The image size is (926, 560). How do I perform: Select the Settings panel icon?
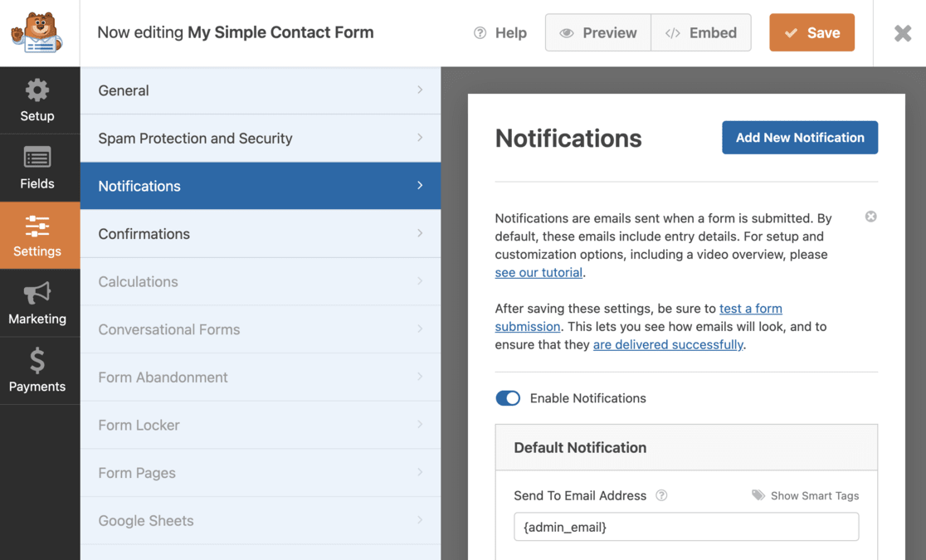[x=38, y=225]
